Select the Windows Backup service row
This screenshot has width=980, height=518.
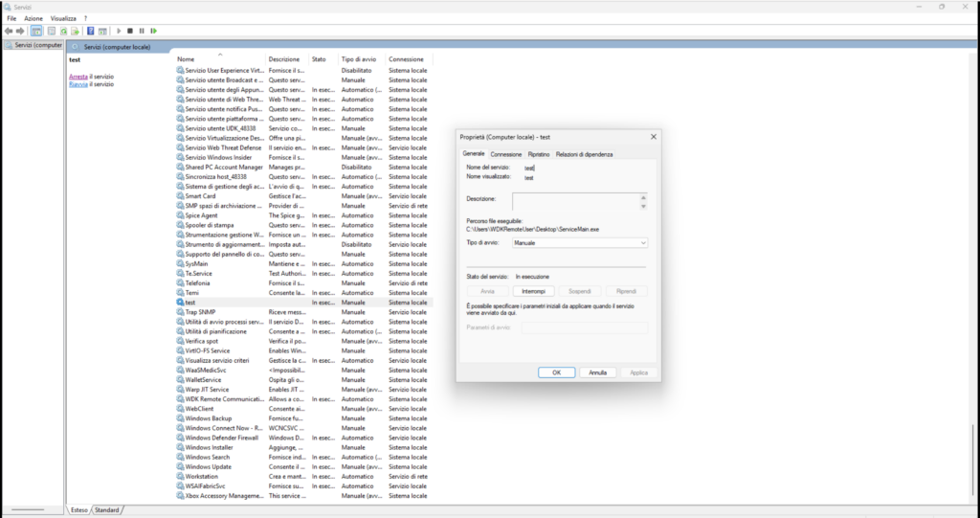[x=303, y=417]
